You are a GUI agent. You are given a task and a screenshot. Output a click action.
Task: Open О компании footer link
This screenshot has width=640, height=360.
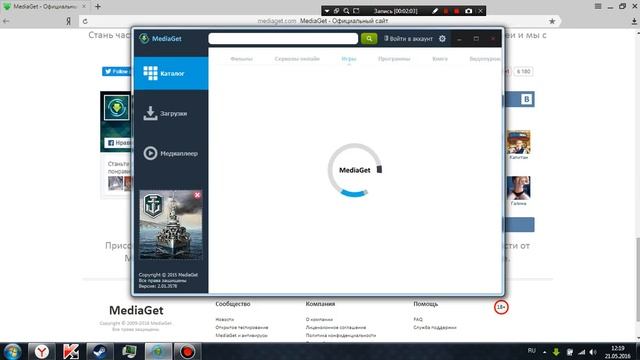[319, 319]
